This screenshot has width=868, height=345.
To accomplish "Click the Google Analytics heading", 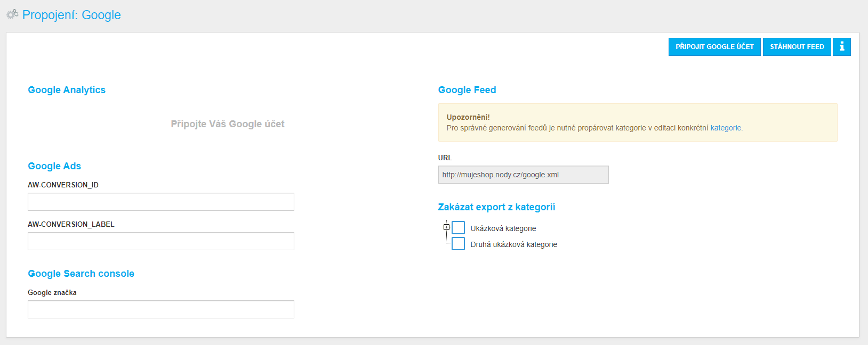I will pyautogui.click(x=67, y=90).
